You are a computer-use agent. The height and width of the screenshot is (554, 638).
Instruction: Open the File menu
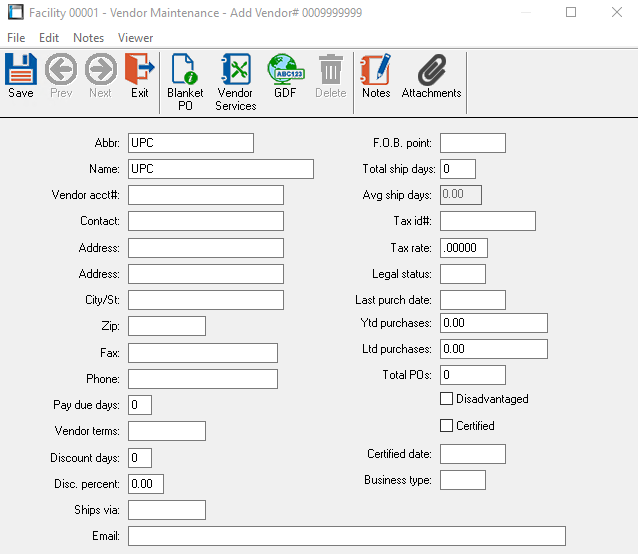tap(16, 38)
